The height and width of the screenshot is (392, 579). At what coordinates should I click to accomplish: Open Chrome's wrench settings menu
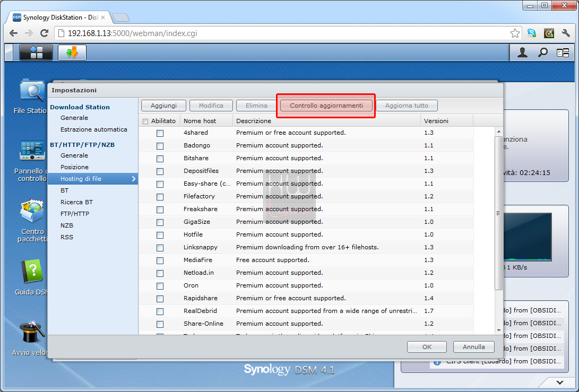566,33
